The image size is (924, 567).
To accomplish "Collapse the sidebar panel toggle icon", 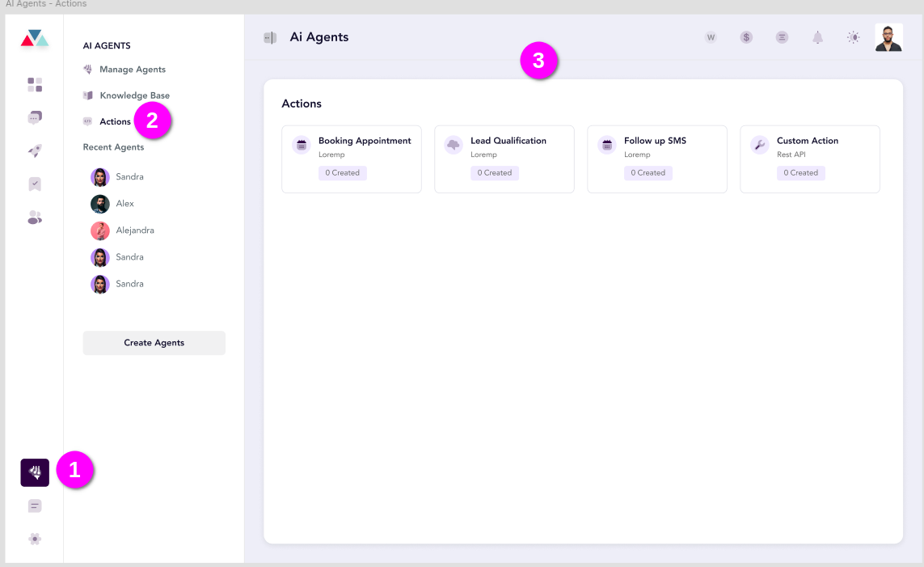I will 270,38.
